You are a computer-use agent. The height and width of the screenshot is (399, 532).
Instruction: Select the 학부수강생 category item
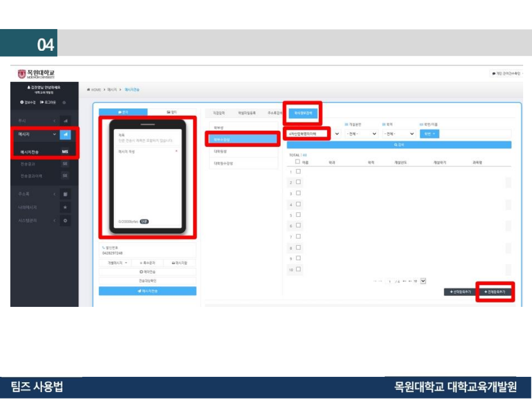click(242, 139)
